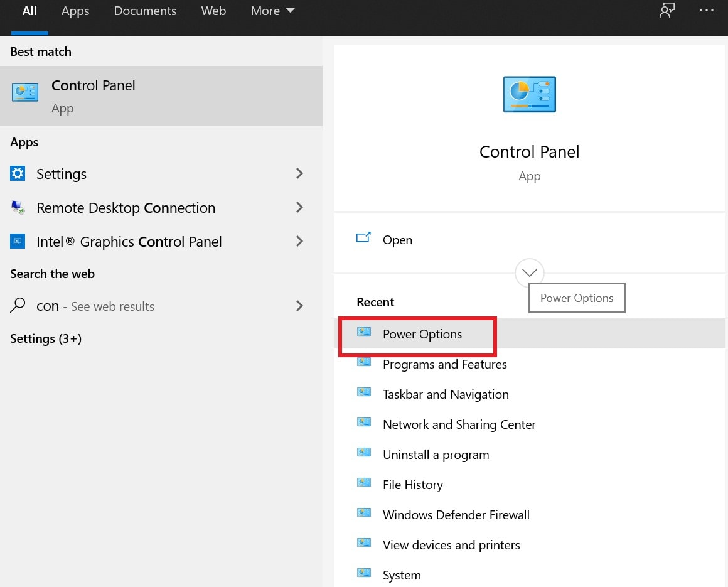Screen dimensions: 728x587
Task: Click the Control Panel best match icon
Action: point(25,92)
